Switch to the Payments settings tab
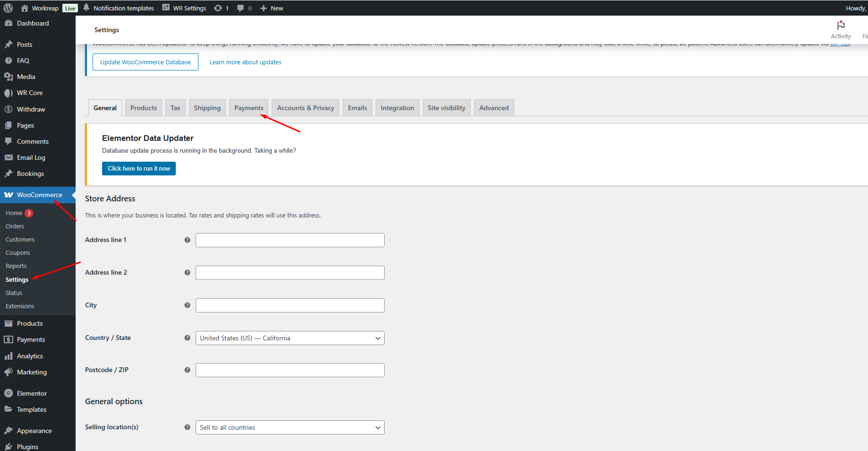 coord(249,108)
